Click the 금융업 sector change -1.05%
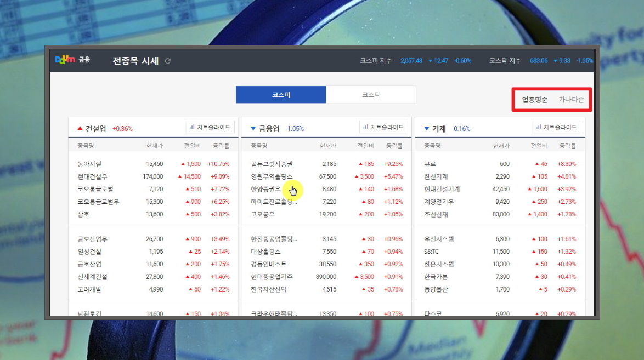The width and height of the screenshot is (644, 360). [x=295, y=128]
